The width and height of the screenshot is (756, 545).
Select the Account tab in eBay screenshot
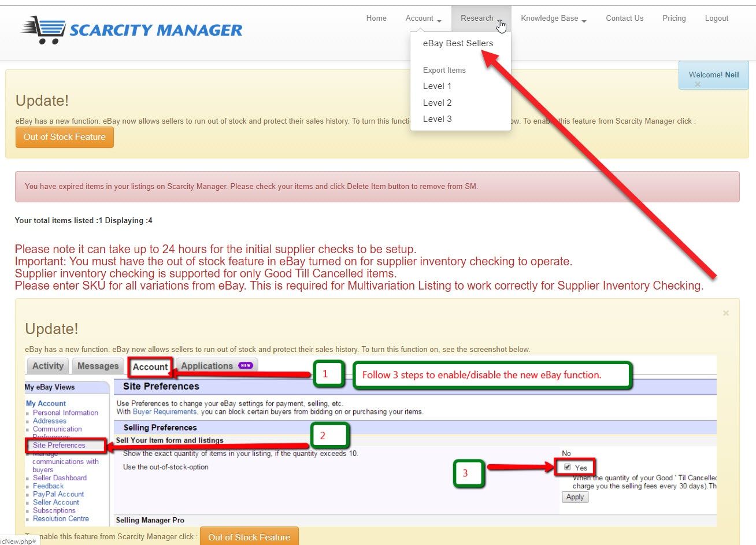pos(150,367)
